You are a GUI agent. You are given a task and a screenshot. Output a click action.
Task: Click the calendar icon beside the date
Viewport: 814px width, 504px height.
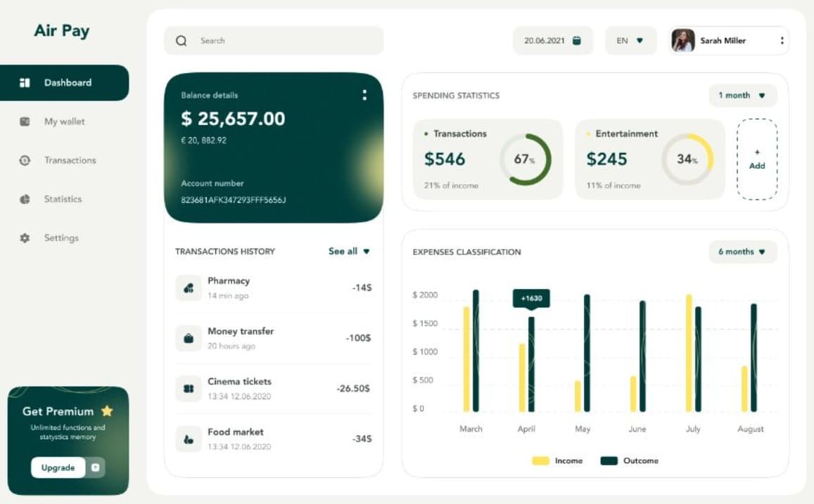point(577,41)
